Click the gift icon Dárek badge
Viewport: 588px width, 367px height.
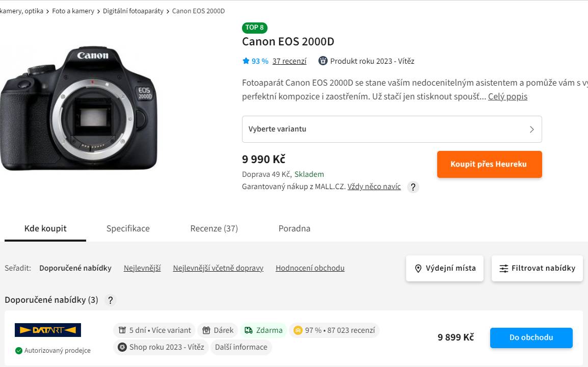[218, 330]
